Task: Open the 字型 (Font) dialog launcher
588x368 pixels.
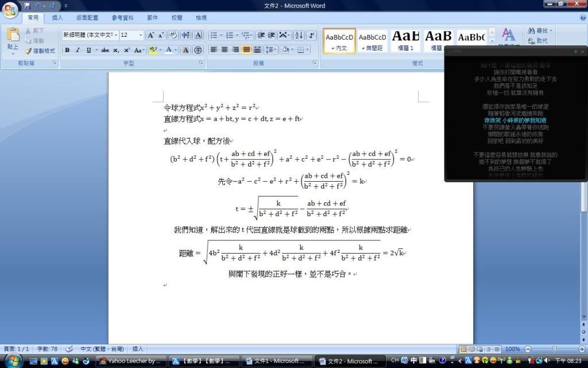Action: click(201, 63)
